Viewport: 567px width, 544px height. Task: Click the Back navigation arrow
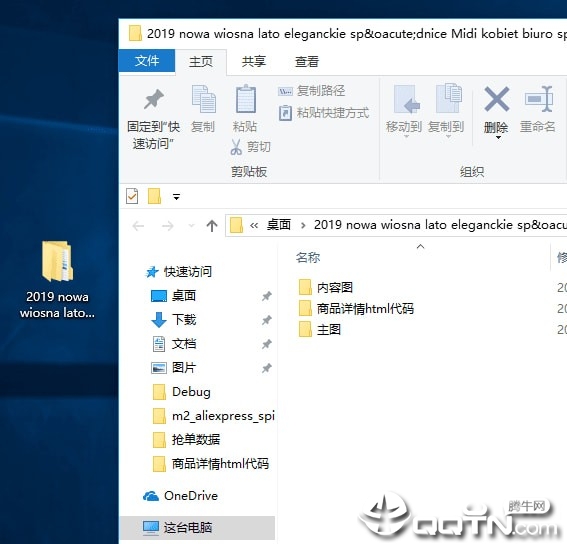pos(138,226)
